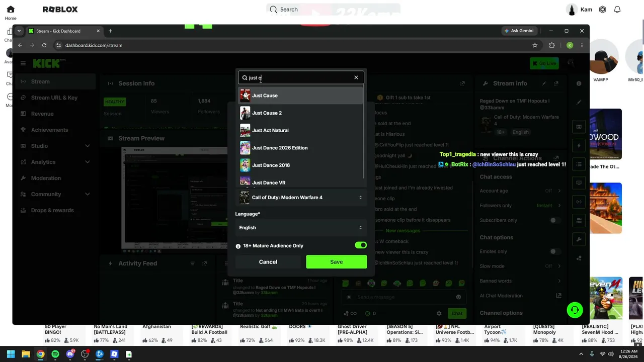Pick Just Dance 2016 from the list
644x362 pixels.
tap(300, 165)
